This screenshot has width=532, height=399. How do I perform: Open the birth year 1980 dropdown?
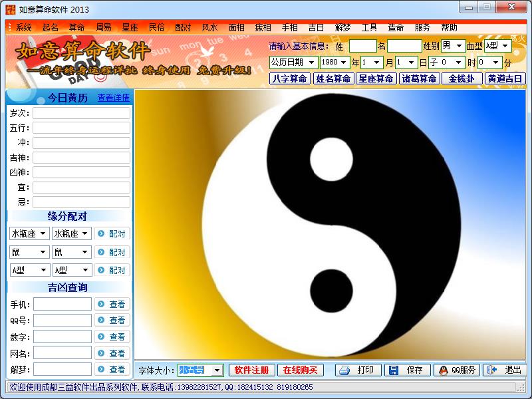pyautogui.click(x=344, y=63)
